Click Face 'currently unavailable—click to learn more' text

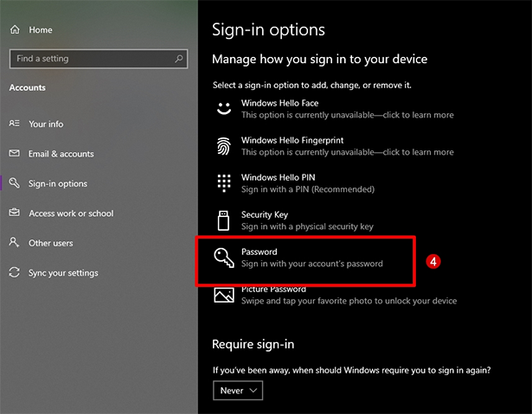click(348, 115)
